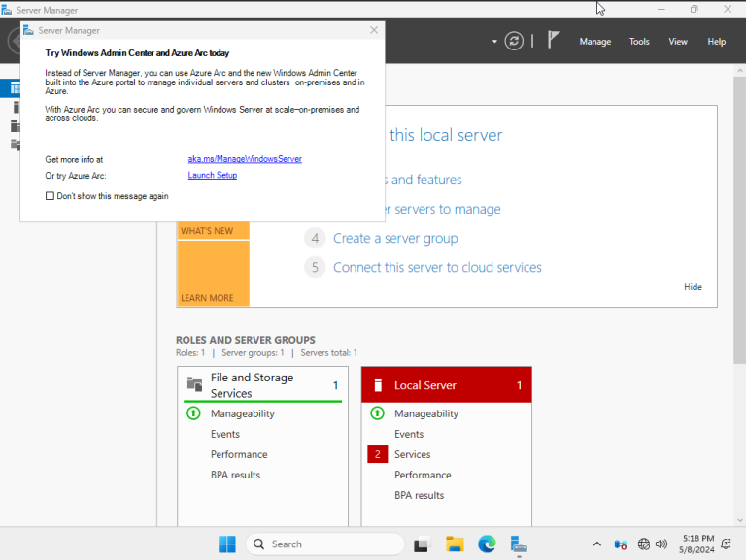Click the scroll up arrow
The image size is (746, 560).
(740, 70)
